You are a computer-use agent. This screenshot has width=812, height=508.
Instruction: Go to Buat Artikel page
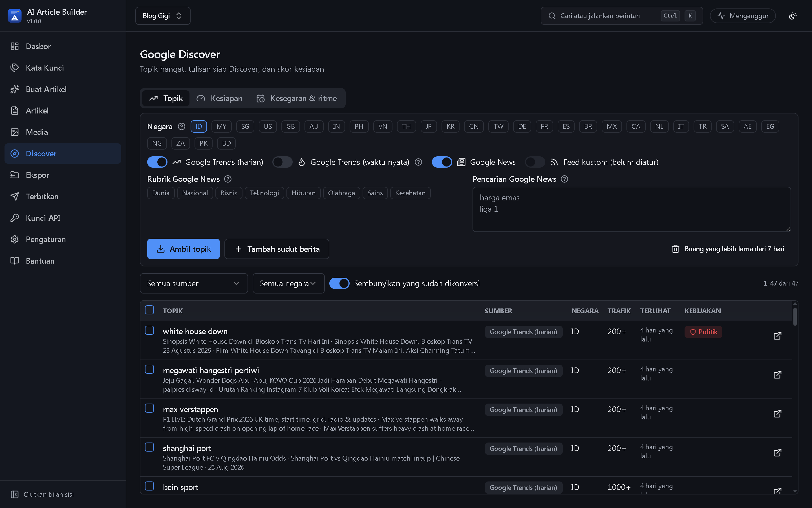pyautogui.click(x=63, y=89)
